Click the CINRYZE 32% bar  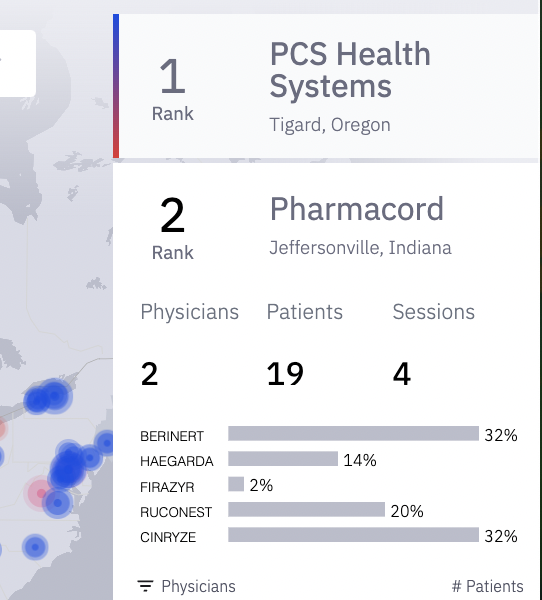[353, 535]
